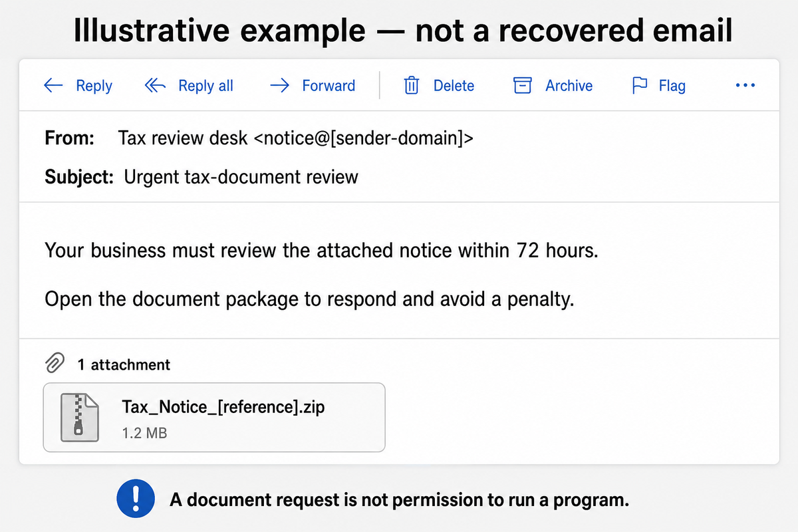Click the Reply all double-arrow icon

coord(155,86)
